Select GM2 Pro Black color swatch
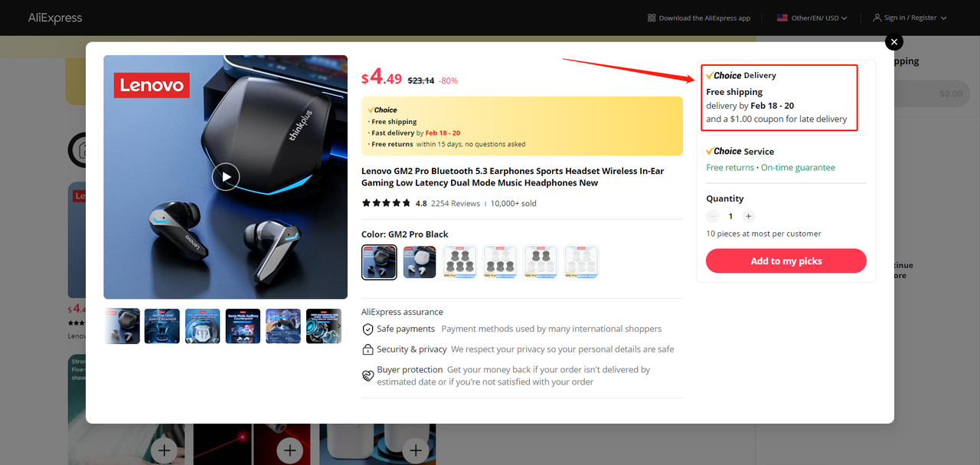The height and width of the screenshot is (465, 980). pyautogui.click(x=379, y=263)
